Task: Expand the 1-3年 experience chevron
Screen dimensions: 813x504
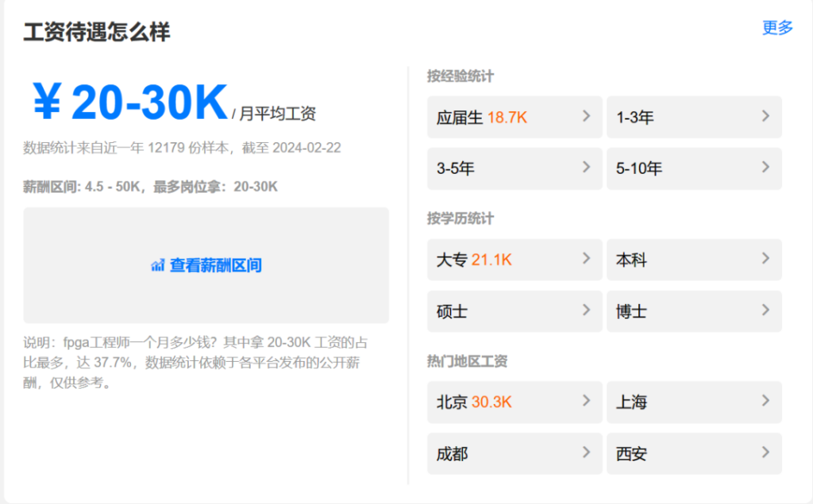Action: pyautogui.click(x=765, y=116)
